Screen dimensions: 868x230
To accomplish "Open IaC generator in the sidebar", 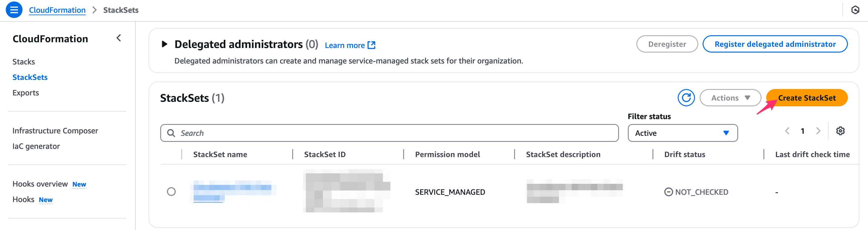I will [36, 146].
